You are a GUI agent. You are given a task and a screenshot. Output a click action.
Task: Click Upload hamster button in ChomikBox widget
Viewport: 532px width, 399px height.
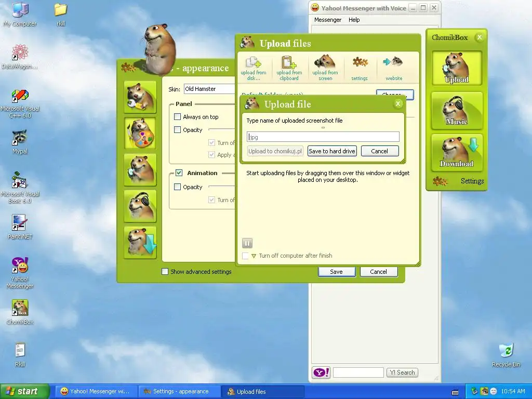click(x=457, y=68)
